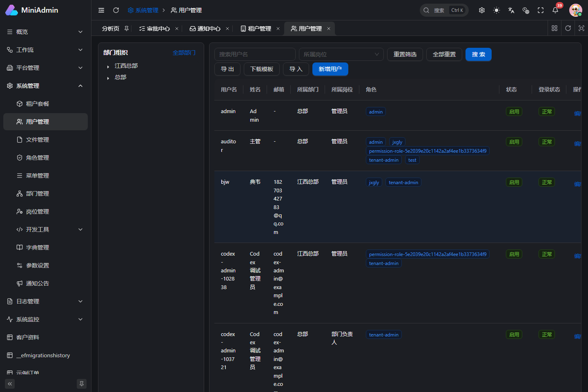Toggle the sidebar hamburger menu icon

tap(101, 10)
